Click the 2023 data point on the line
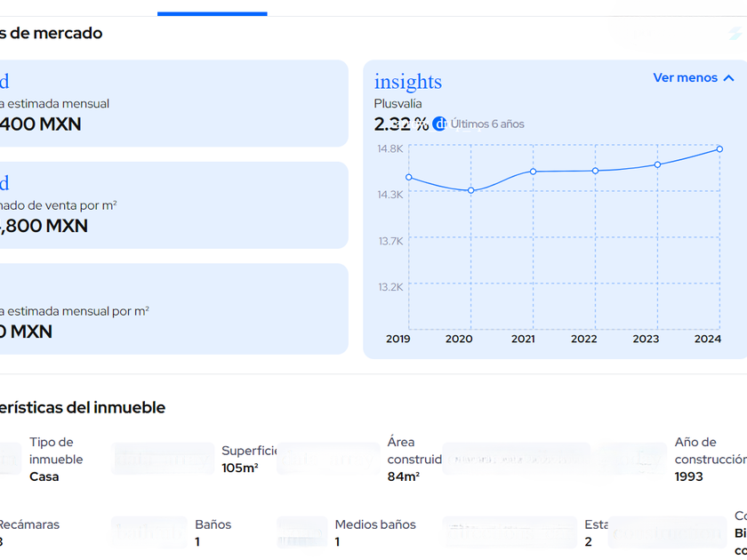The image size is (747, 560). [658, 164]
